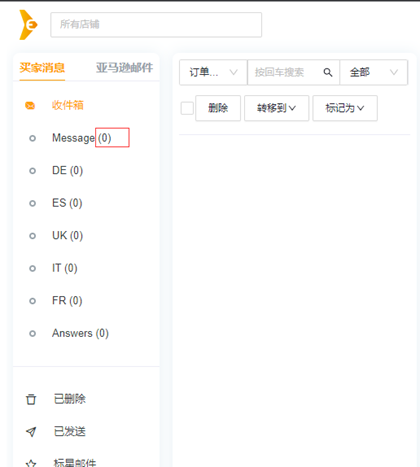This screenshot has height=467, width=420.
Task: Expand the 转移到 move-to dropdown
Action: (276, 108)
